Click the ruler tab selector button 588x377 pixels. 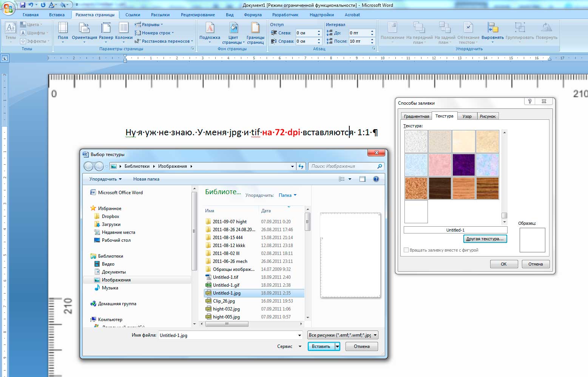point(5,58)
